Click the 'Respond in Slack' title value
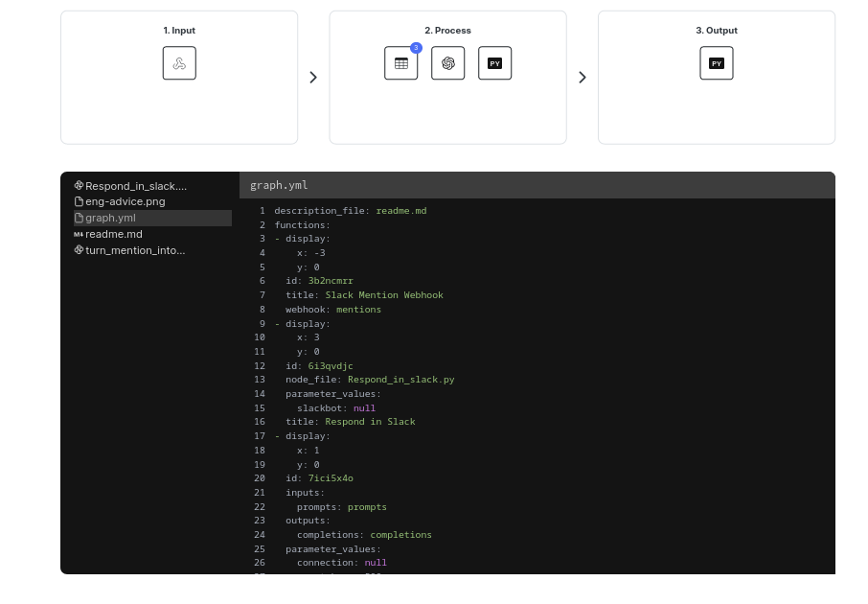The image size is (868, 604). tap(370, 422)
